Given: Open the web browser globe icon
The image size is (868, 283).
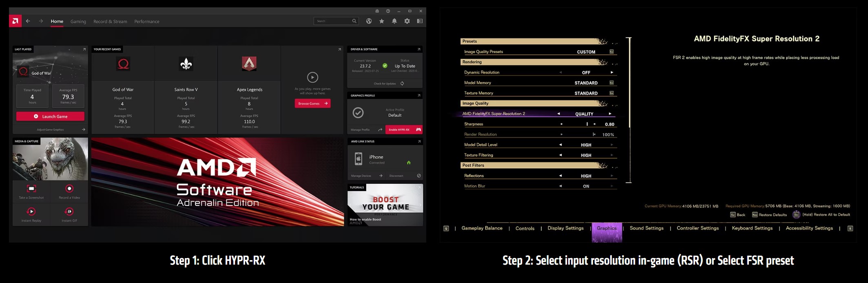Looking at the screenshot, I should point(369,21).
